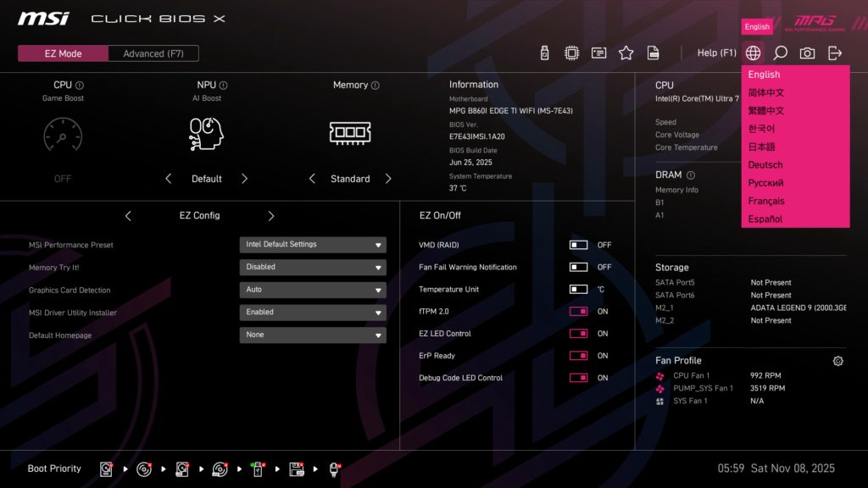This screenshot has width=868, height=488.
Task: Turn off EZ LED Control
Action: (x=579, y=333)
